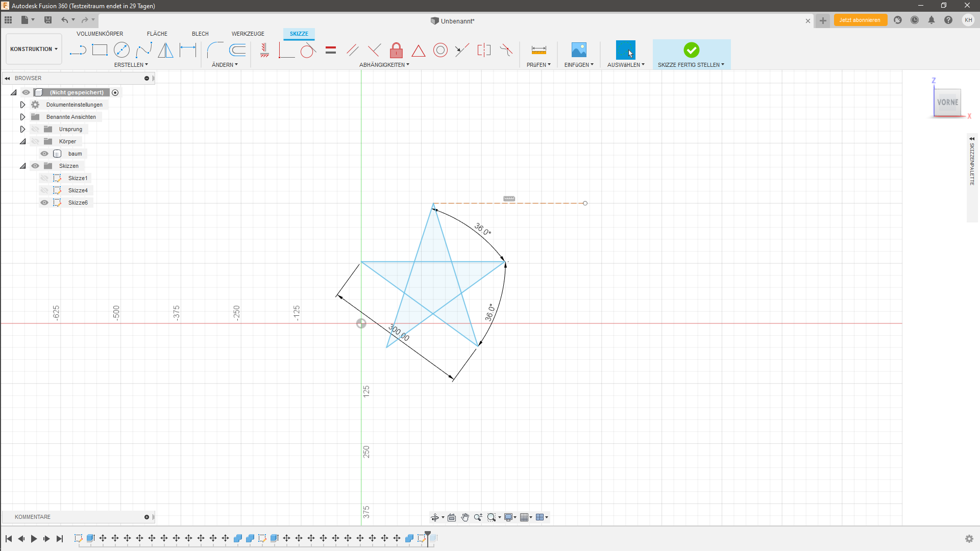Open the BLECH ribbon tab
Viewport: 980px width, 551px height.
pyautogui.click(x=200, y=34)
